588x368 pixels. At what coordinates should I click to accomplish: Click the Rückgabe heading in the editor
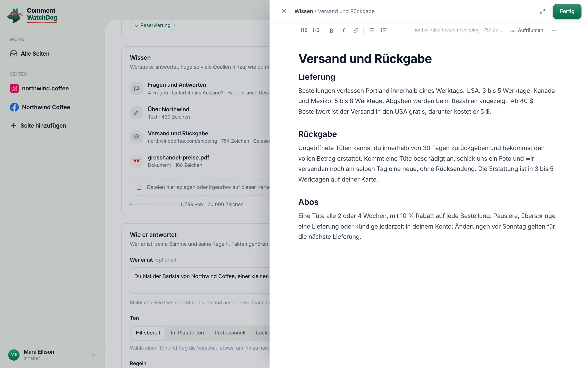(317, 134)
